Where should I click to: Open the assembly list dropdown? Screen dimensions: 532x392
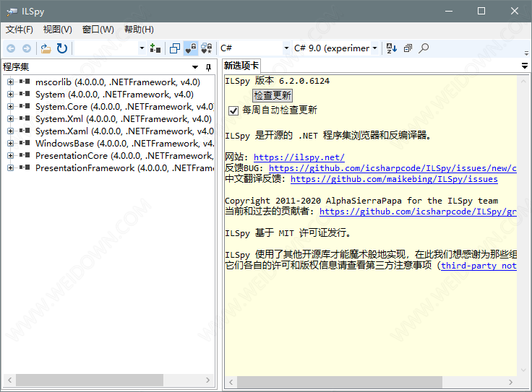(x=142, y=48)
